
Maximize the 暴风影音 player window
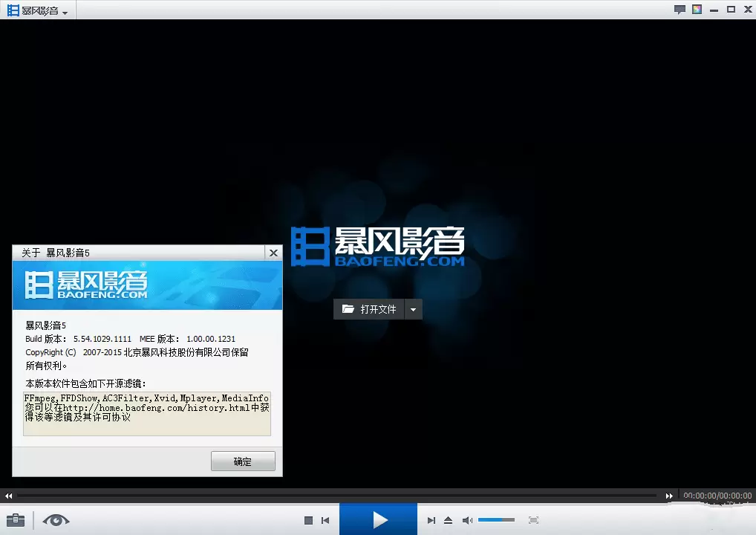(x=731, y=9)
